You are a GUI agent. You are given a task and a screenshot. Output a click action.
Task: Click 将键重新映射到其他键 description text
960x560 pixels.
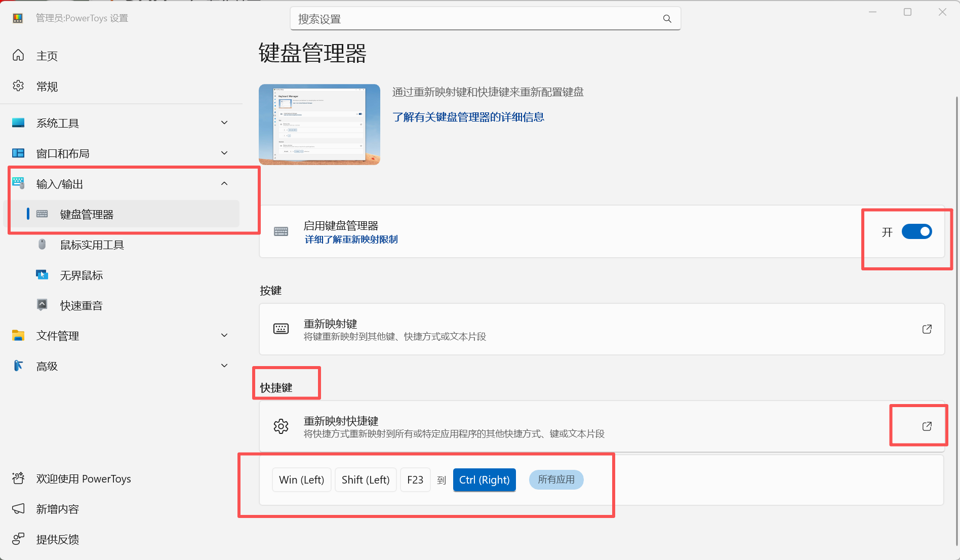pyautogui.click(x=394, y=337)
